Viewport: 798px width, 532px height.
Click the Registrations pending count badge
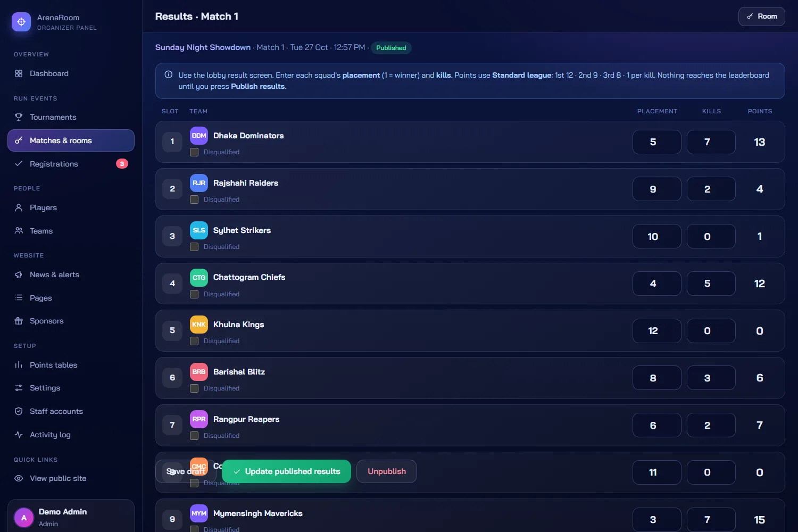pyautogui.click(x=122, y=164)
